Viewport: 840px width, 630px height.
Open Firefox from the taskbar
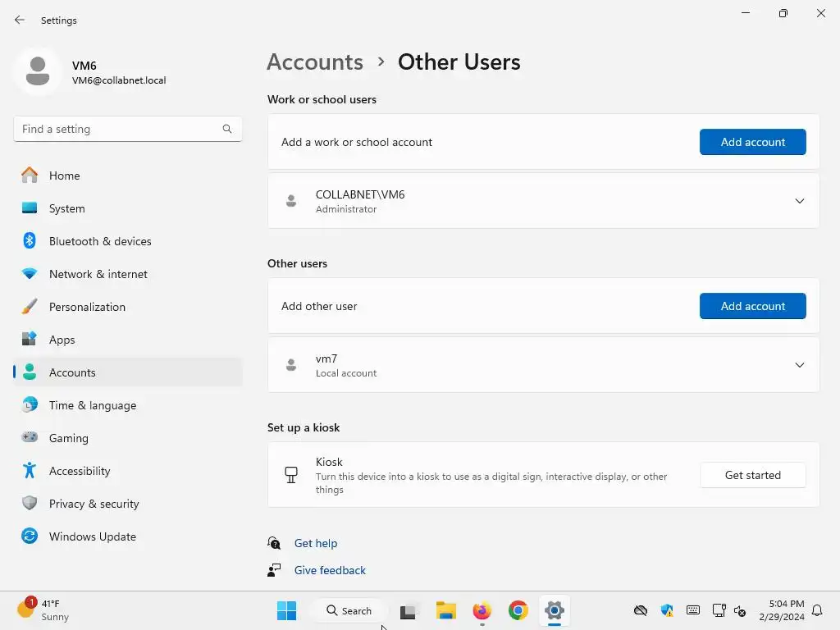(482, 610)
